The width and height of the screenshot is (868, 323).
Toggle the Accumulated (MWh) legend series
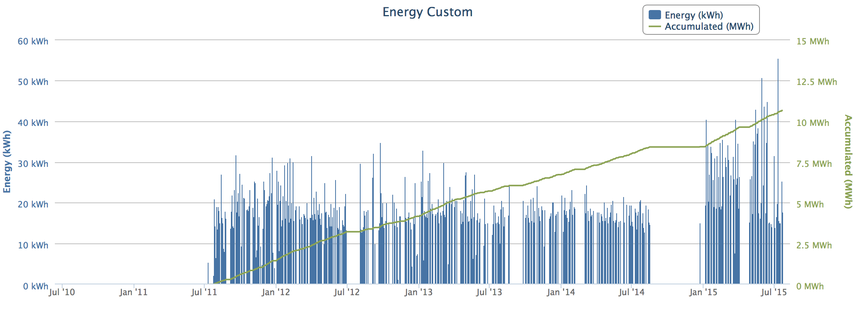coord(701,26)
